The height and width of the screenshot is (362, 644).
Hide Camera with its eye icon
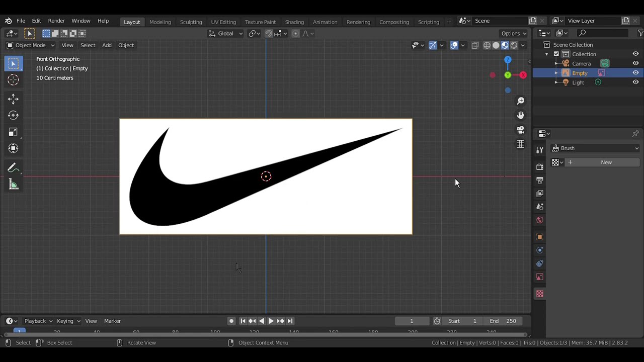pyautogui.click(x=635, y=63)
